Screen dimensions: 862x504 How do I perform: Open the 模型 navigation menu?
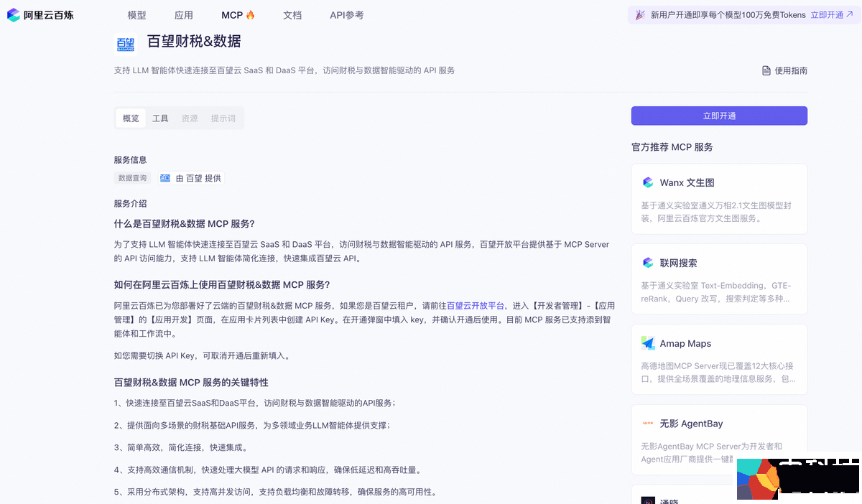coord(136,15)
